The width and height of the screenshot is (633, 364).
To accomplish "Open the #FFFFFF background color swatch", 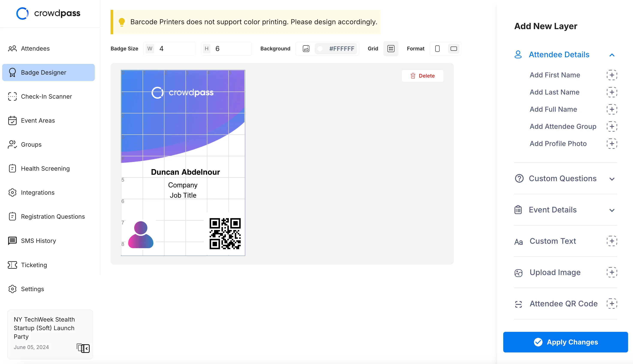I will pos(320,48).
